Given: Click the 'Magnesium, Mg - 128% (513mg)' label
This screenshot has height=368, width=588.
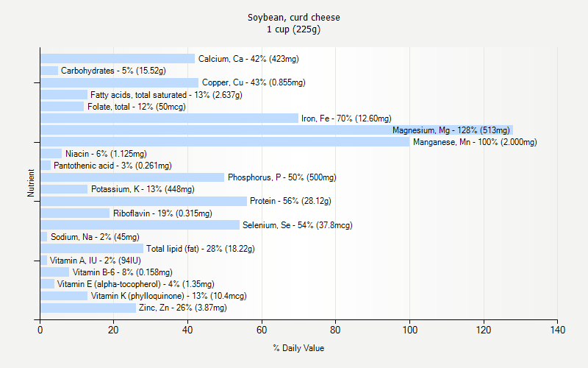Looking at the screenshot, I should 451,130.
